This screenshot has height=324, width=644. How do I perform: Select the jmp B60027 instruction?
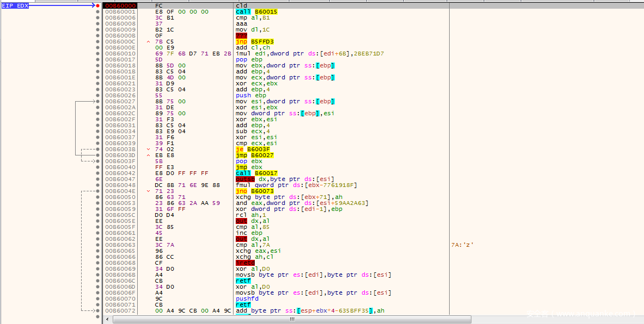pos(255,155)
